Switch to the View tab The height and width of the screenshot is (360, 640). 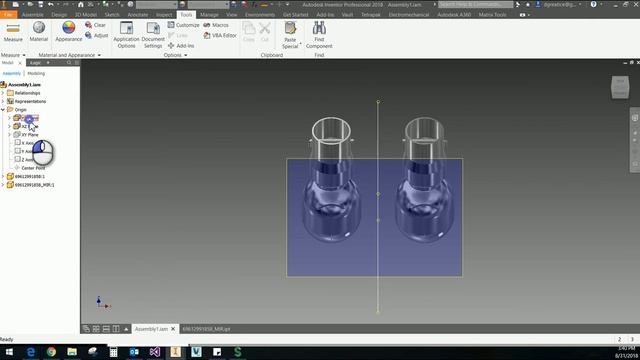click(231, 15)
